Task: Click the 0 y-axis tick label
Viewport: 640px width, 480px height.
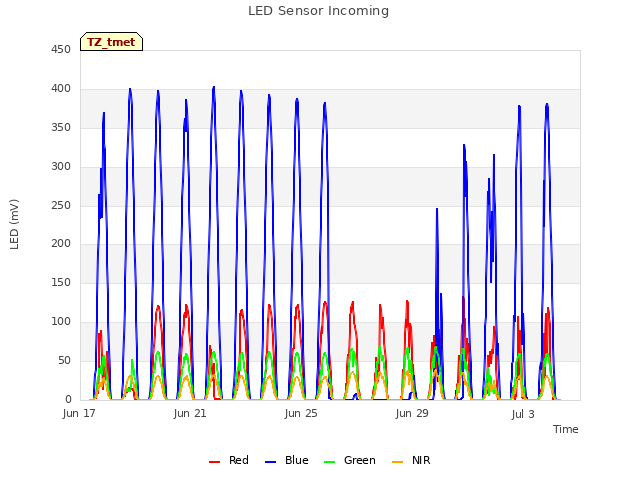Action: click(x=68, y=399)
